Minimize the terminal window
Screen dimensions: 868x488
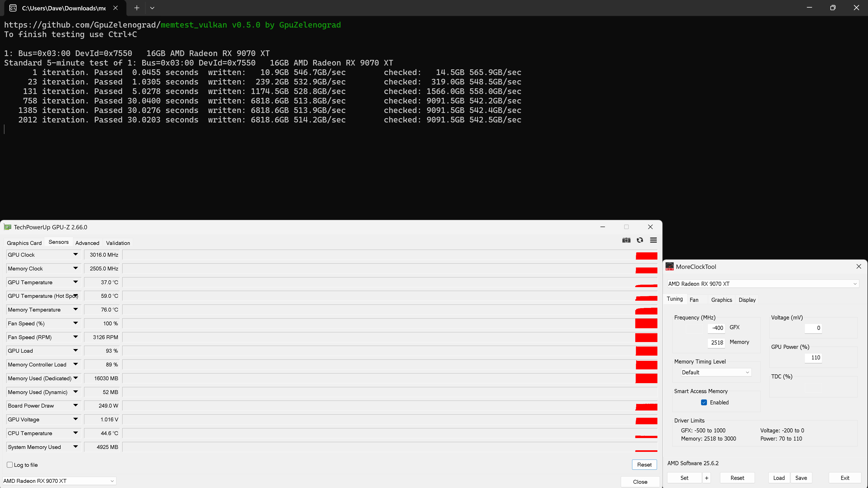809,8
